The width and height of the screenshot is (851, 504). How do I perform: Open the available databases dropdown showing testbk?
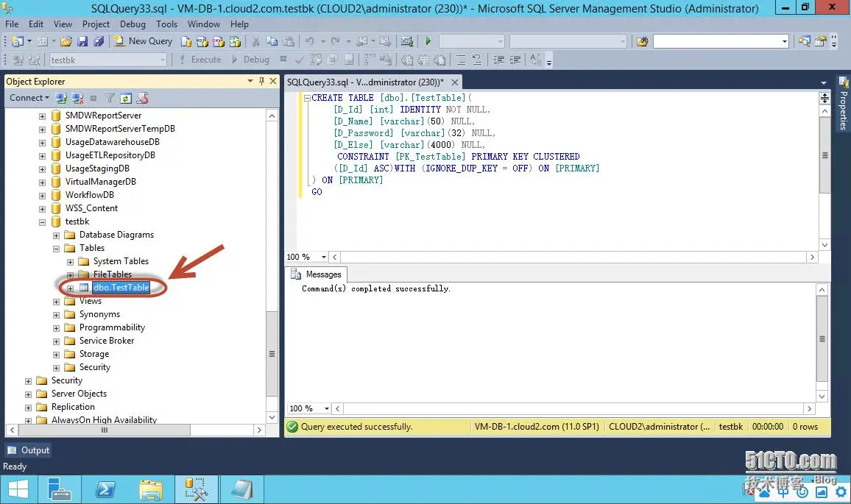(162, 60)
